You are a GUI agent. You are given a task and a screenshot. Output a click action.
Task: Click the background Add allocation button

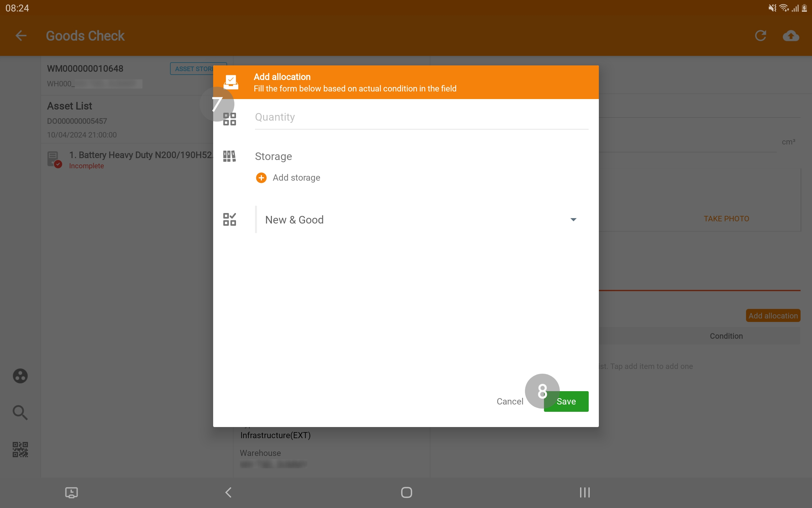point(773,316)
